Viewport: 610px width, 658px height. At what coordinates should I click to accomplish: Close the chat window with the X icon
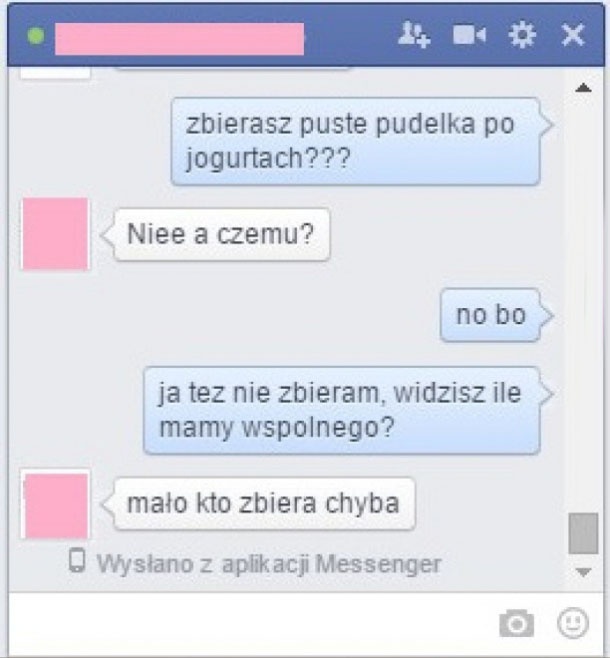pos(573,35)
